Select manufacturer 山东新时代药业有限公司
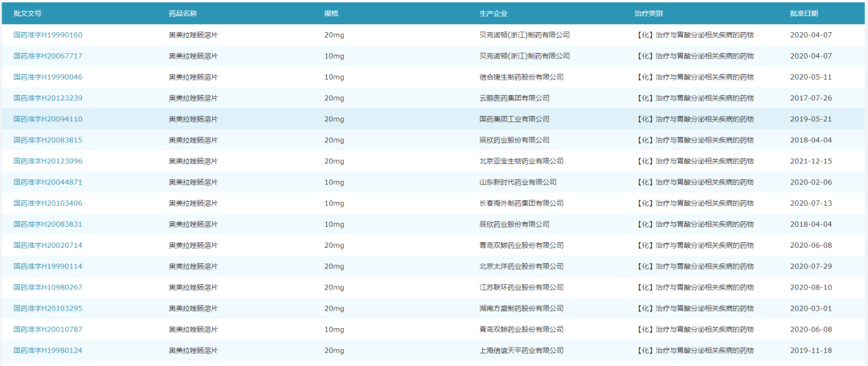Screen dimensions: 868x366 (x=518, y=182)
